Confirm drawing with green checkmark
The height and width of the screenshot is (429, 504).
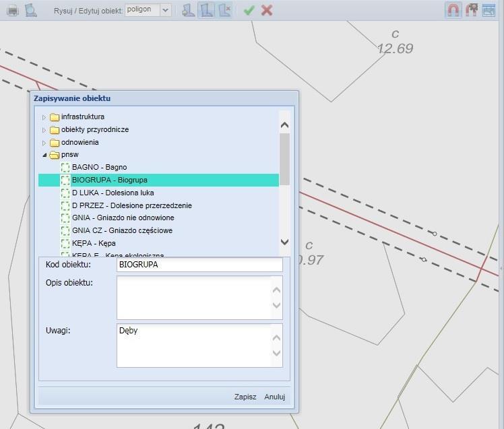tap(249, 10)
